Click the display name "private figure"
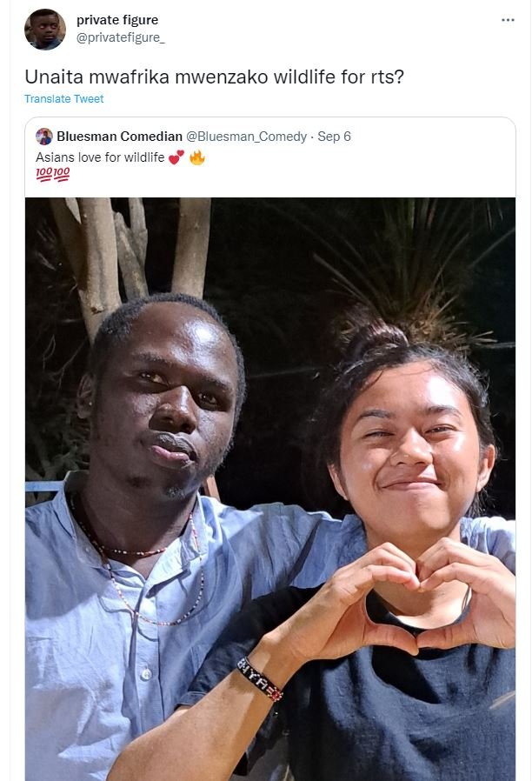Viewport: 532px width, 781px height. pyautogui.click(x=117, y=20)
